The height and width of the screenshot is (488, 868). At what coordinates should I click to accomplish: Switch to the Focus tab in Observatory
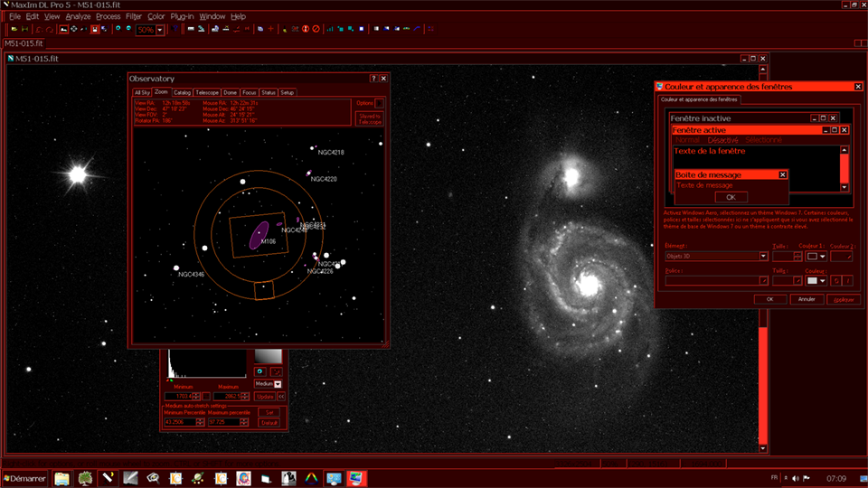(x=250, y=92)
